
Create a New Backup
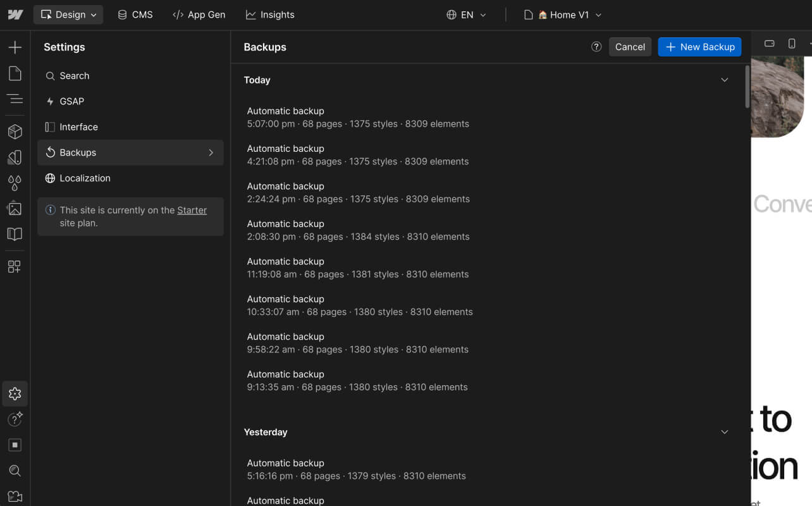(x=699, y=46)
